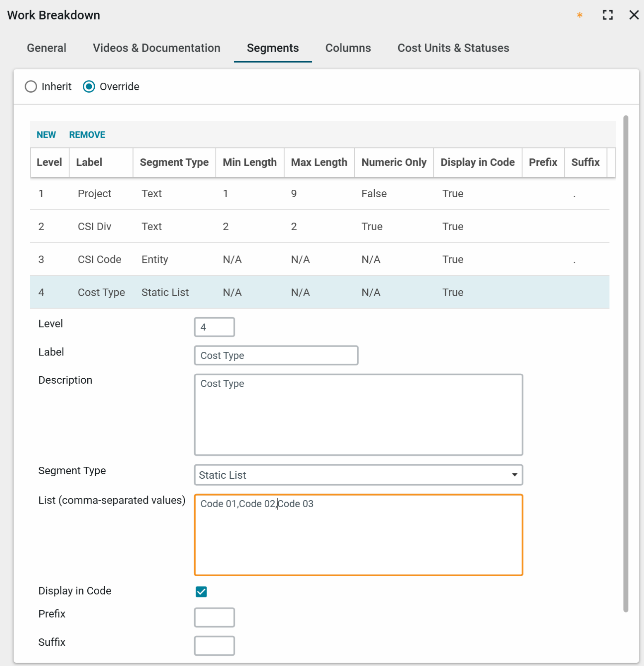Open the Videos & Documentation tab
This screenshot has width=644, height=666.
156,48
